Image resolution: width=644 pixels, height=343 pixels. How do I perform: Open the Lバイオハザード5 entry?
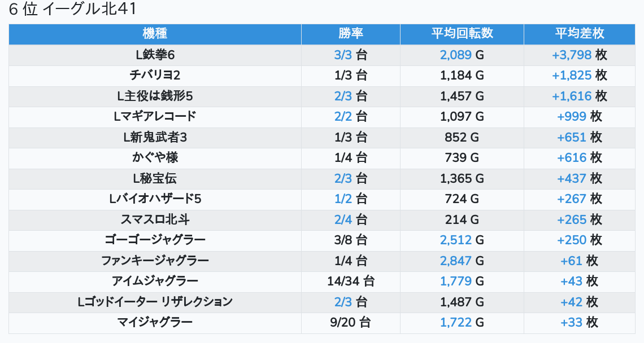(x=155, y=199)
